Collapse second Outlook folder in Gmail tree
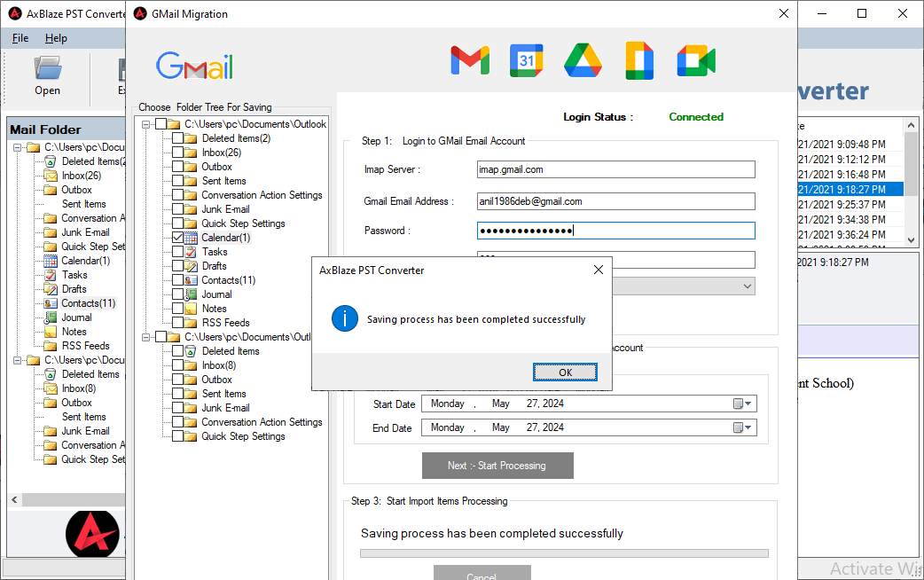Image resolution: width=924 pixels, height=580 pixels. tap(145, 337)
